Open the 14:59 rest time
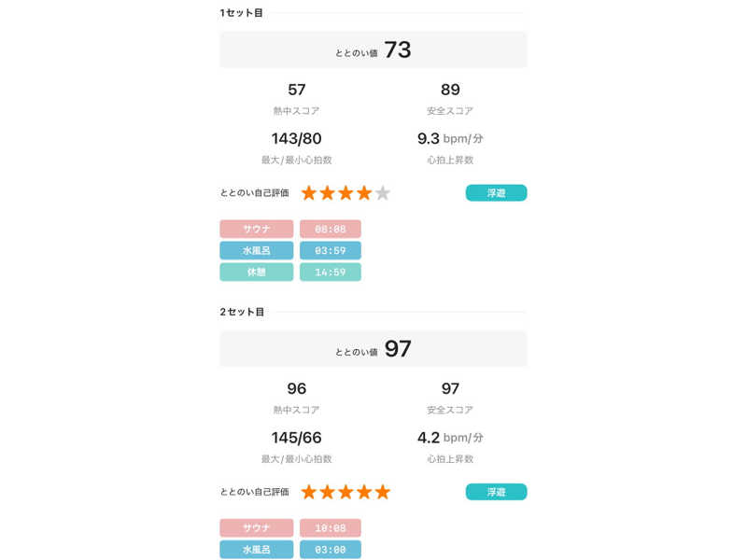Image resolution: width=747 pixels, height=560 pixels. pos(331,272)
